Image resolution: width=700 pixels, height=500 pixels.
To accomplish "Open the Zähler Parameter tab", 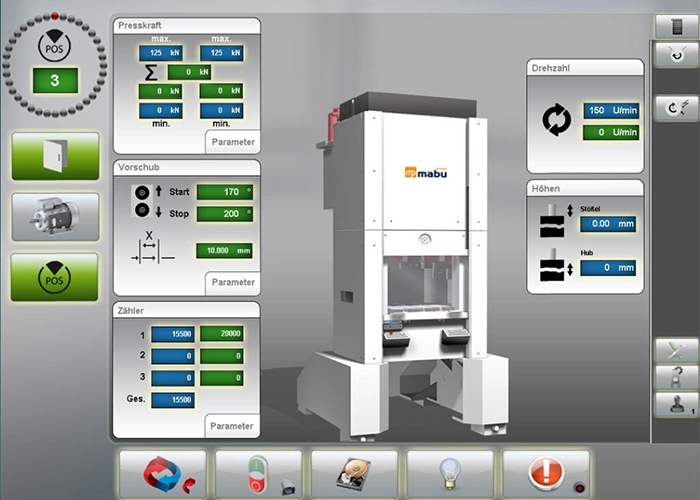I will [x=232, y=426].
